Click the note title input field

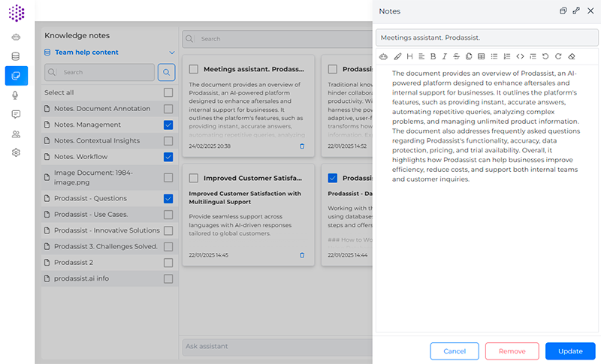coord(486,37)
